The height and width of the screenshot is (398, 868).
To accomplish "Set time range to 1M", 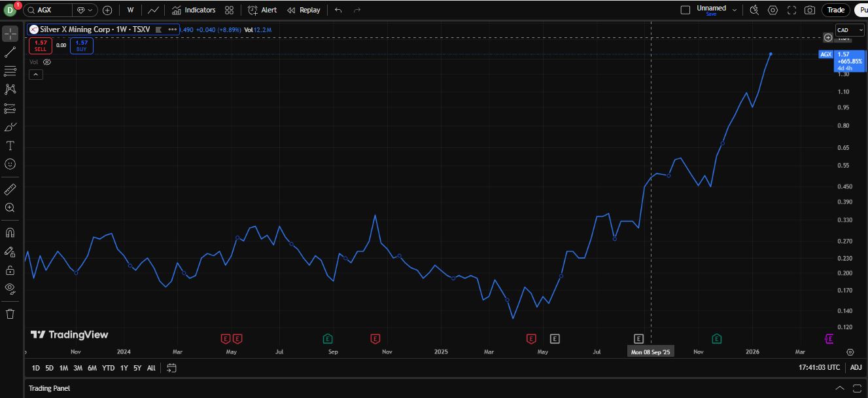I will point(63,368).
